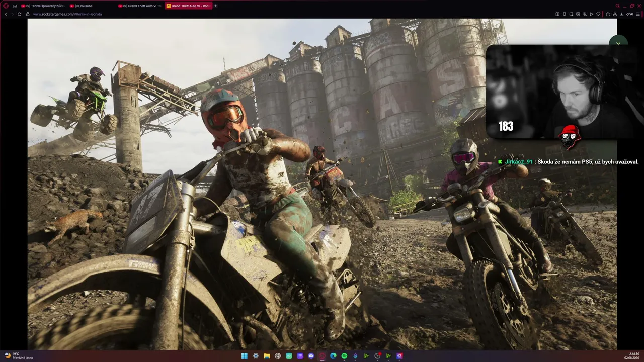
Task: Click the dirt bike racing screenshot
Action: [322, 184]
